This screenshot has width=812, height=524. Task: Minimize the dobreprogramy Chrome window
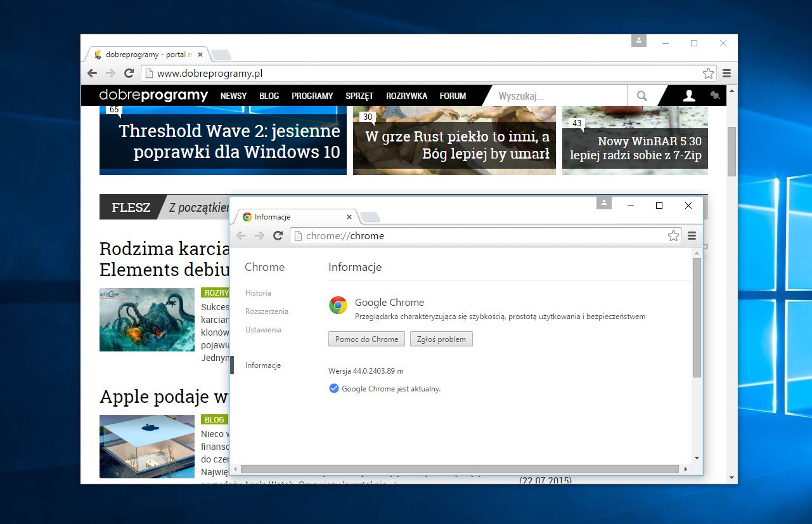pyautogui.click(x=666, y=43)
